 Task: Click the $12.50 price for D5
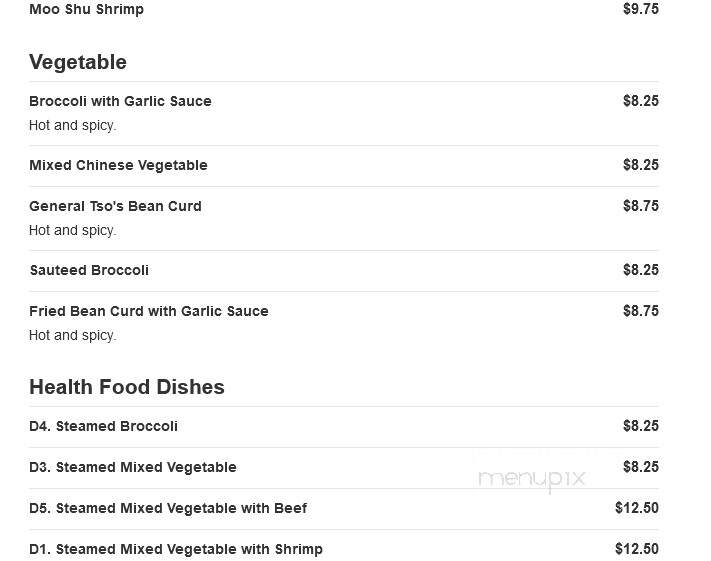pos(637,508)
